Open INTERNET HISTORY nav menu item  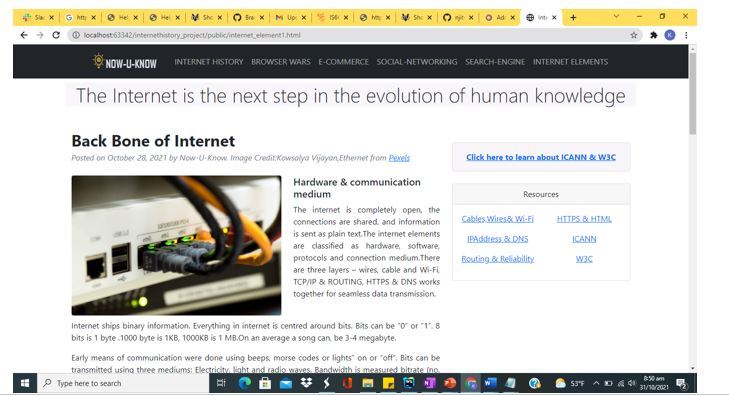pyautogui.click(x=209, y=62)
